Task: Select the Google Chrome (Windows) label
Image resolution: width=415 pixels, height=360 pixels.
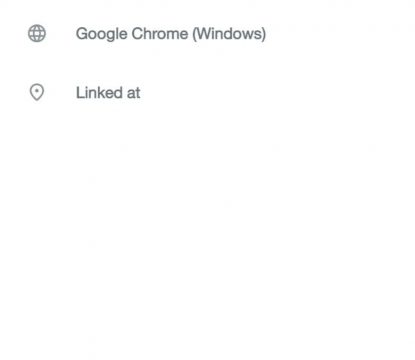Action: pyautogui.click(x=171, y=34)
